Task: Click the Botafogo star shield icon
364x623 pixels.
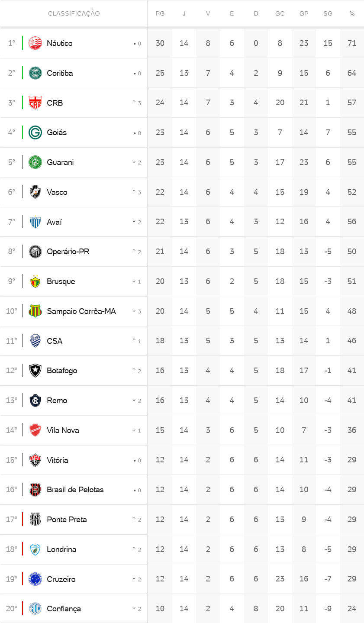Action: pyautogui.click(x=35, y=371)
